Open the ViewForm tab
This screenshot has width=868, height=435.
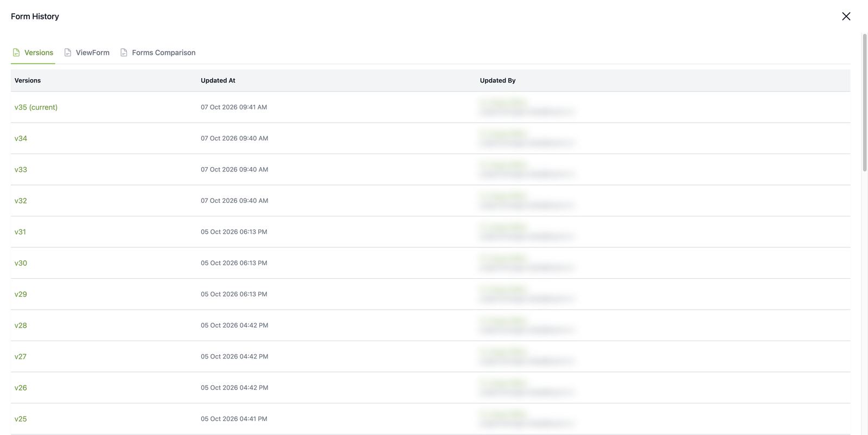pyautogui.click(x=87, y=53)
